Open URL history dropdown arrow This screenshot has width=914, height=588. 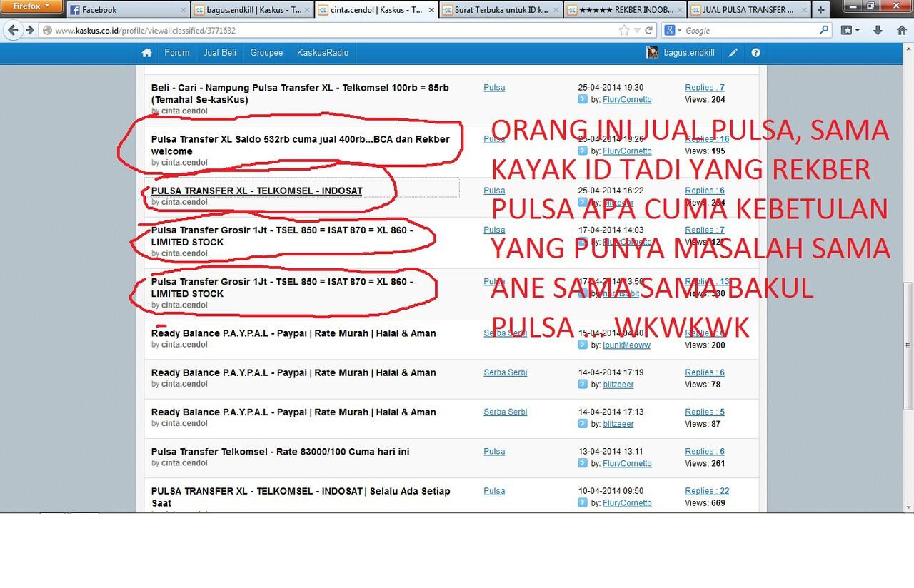click(638, 30)
